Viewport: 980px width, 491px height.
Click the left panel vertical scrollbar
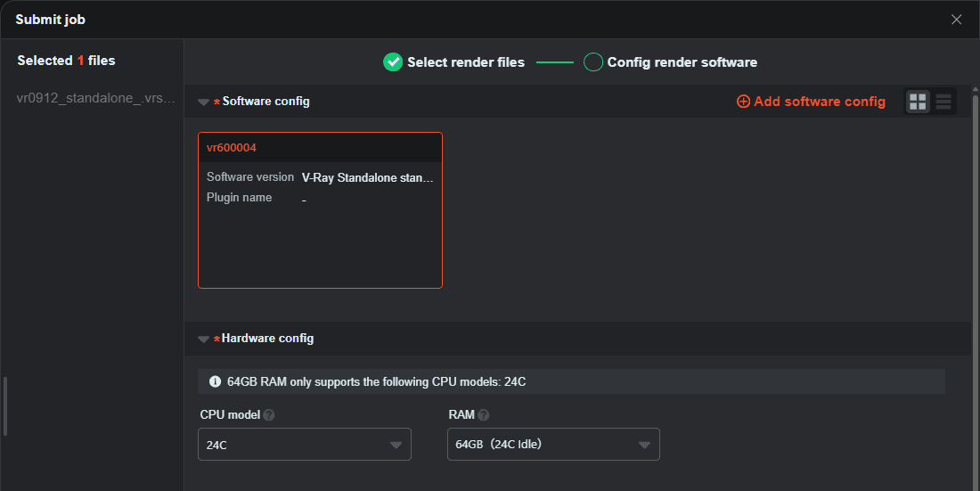[x=4, y=406]
